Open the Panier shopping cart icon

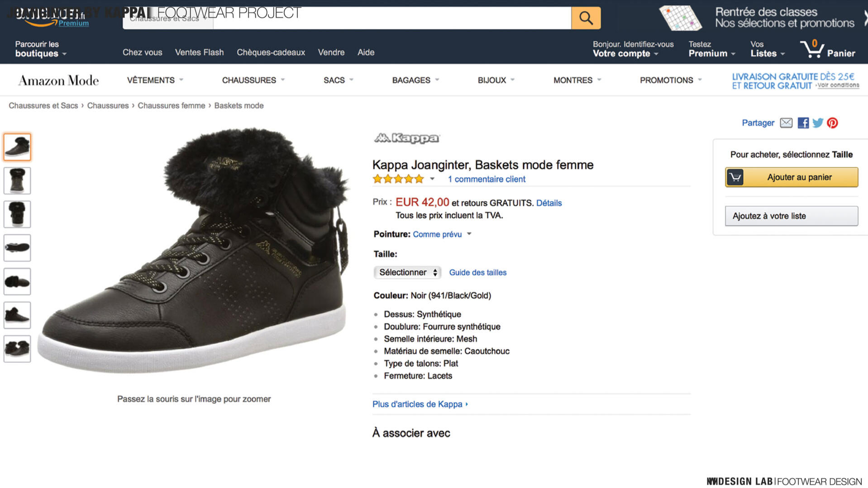click(812, 50)
